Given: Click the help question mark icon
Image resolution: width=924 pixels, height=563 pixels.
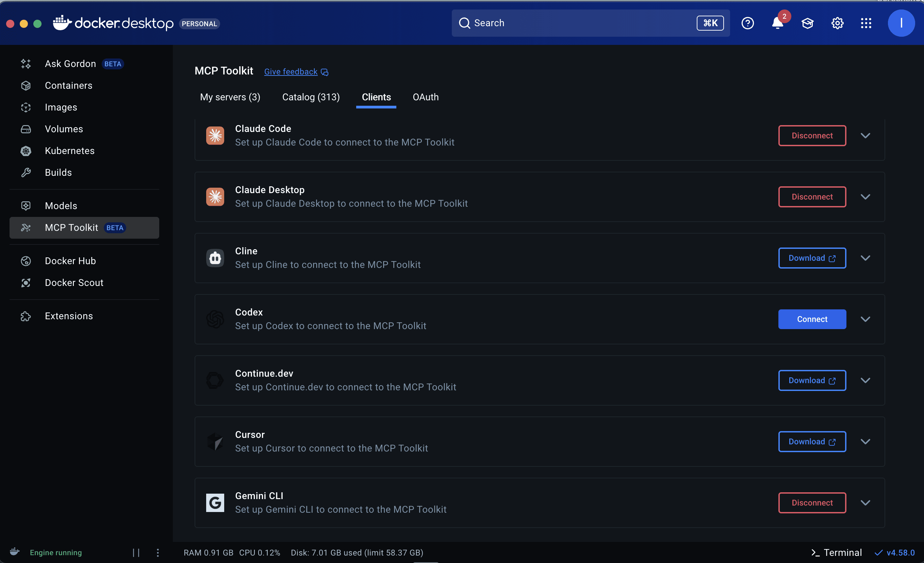Looking at the screenshot, I should 747,23.
